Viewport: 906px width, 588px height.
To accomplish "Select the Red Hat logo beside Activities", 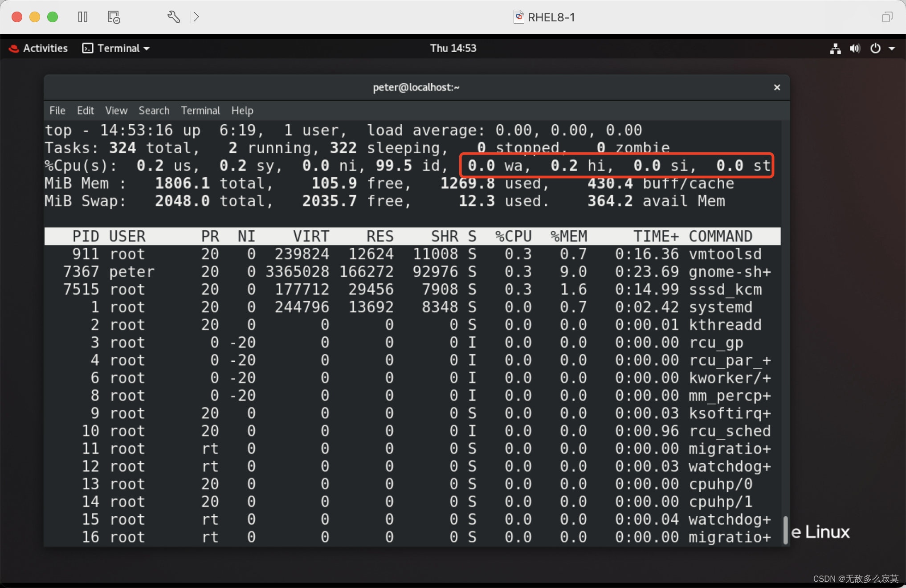I will 13,49.
